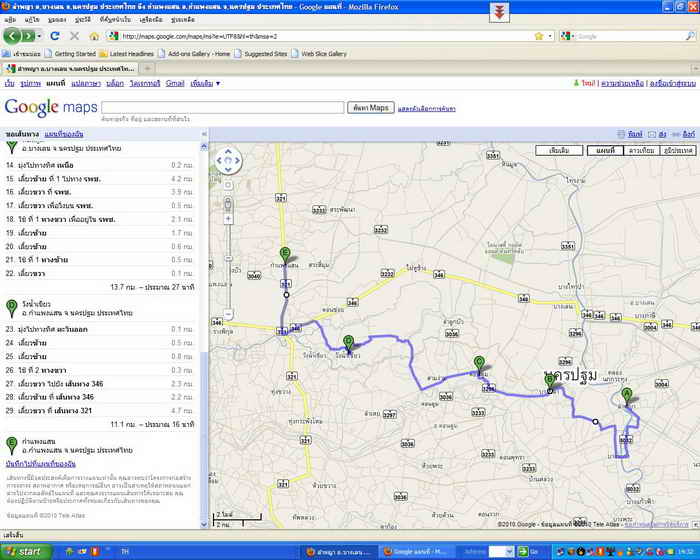Open the Tools menu in menu bar

pyautogui.click(x=151, y=20)
